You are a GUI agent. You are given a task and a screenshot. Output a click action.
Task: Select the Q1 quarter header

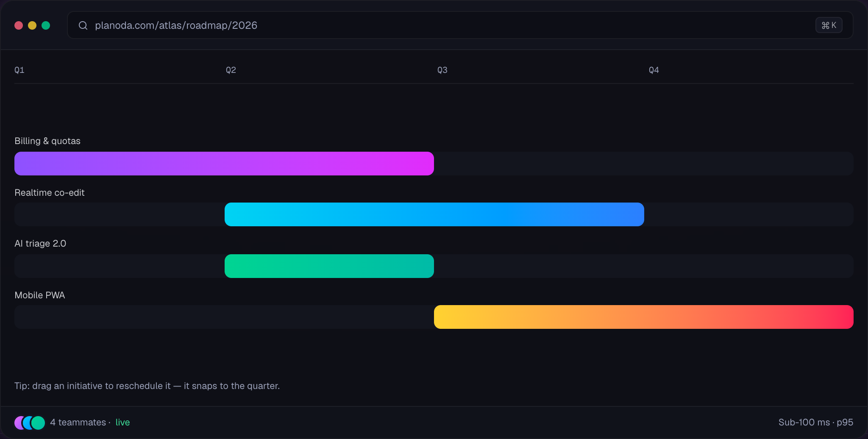click(x=19, y=70)
